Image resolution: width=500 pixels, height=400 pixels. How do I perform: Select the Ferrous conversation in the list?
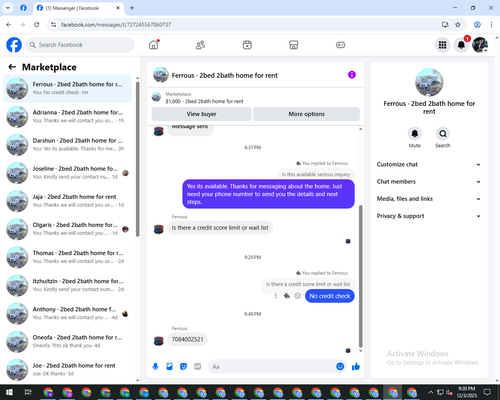click(67, 89)
